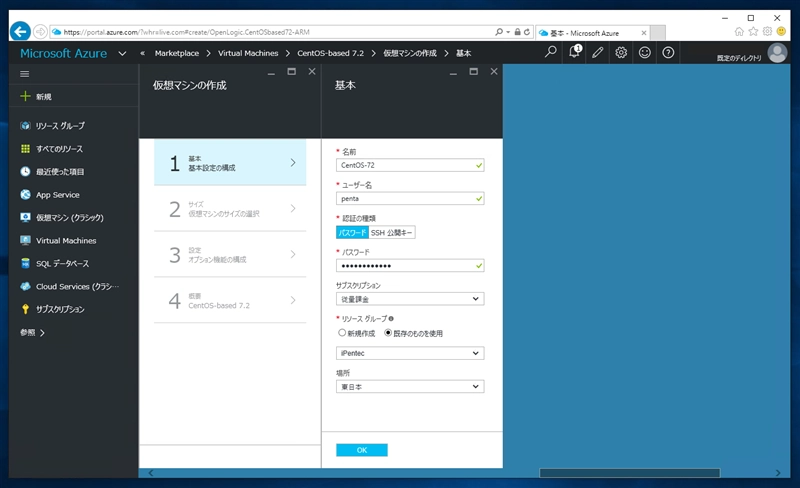Go to Marketplace breadcrumb
The height and width of the screenshot is (488, 800).
pos(177,53)
